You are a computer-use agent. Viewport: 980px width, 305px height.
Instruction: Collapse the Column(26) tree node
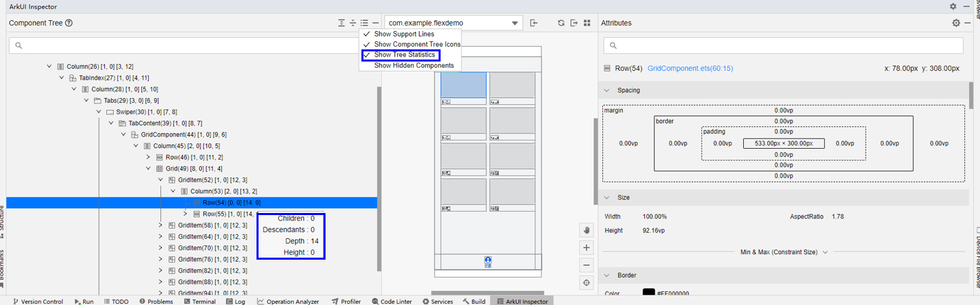[x=49, y=66]
